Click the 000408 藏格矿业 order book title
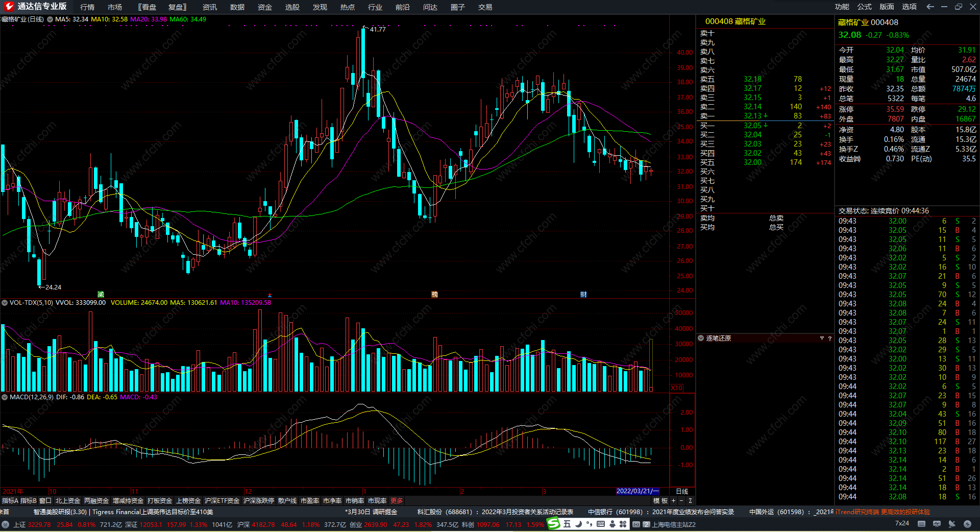Screen dimensions: 980x532 [736, 21]
